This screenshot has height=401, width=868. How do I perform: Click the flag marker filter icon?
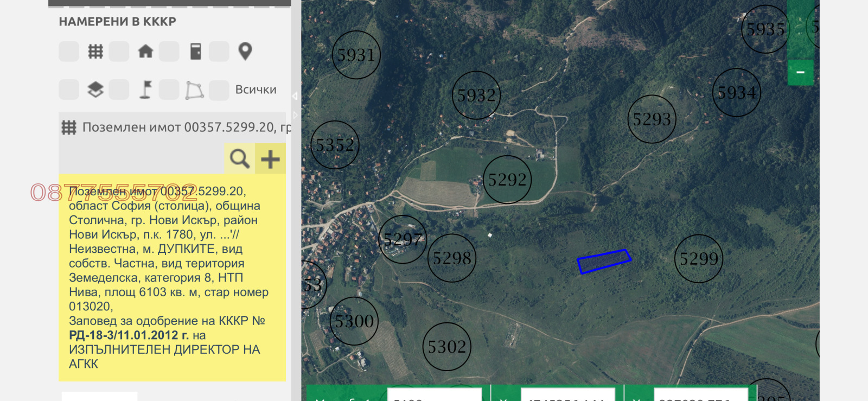click(x=145, y=90)
